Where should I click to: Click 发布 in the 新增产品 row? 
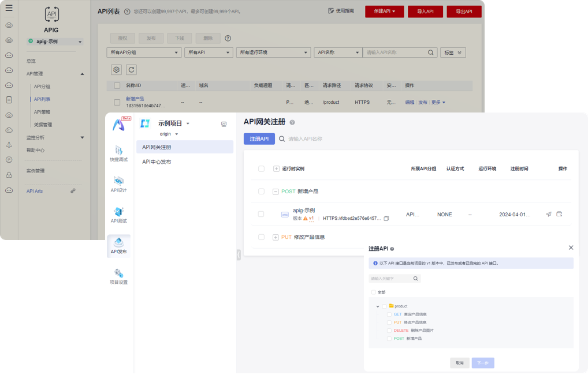(423, 102)
